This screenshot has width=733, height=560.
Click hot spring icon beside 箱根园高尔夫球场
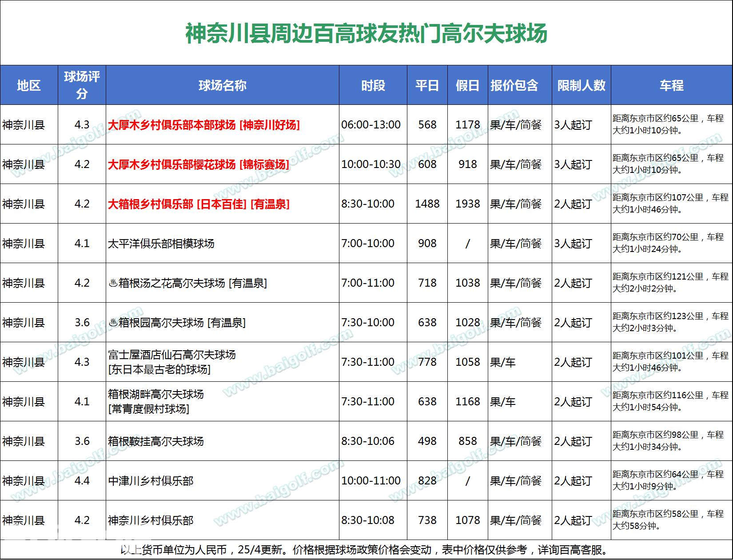[x=113, y=323]
